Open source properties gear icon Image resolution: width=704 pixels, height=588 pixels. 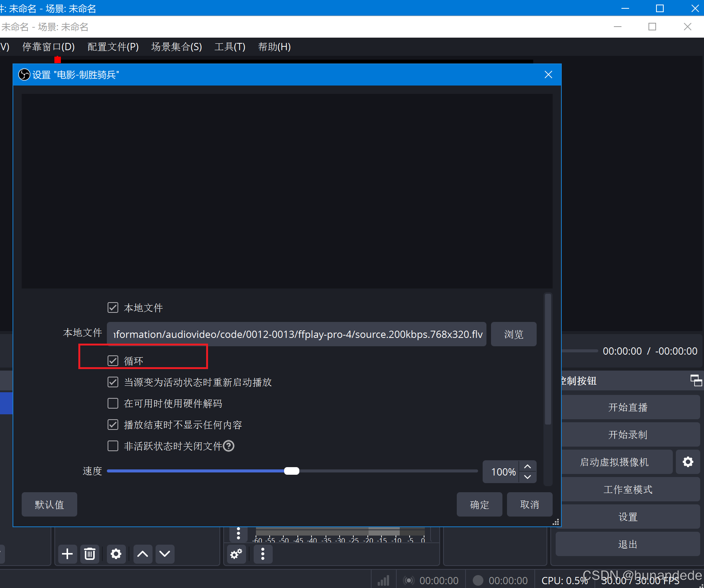(116, 554)
